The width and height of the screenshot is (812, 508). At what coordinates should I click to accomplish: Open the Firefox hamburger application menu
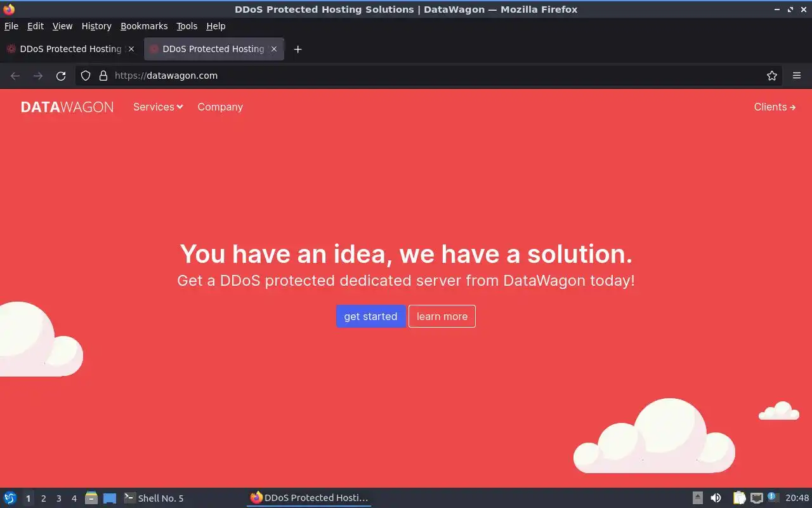(797, 76)
